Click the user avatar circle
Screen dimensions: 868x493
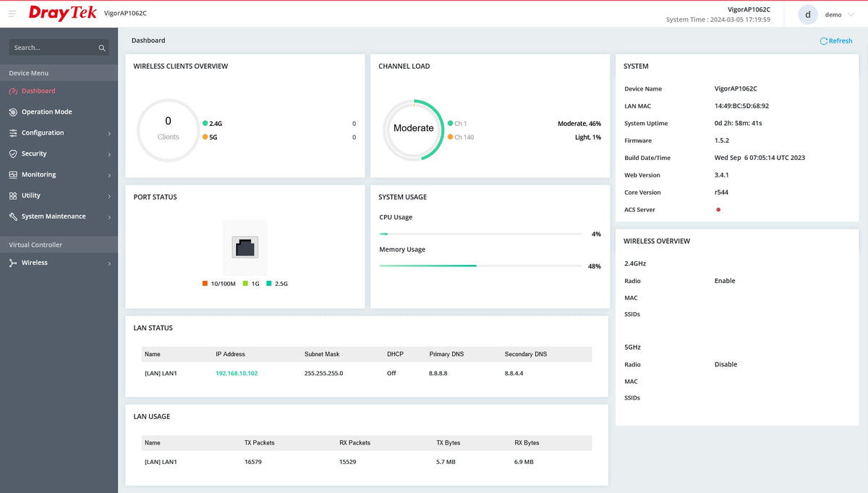coord(808,14)
